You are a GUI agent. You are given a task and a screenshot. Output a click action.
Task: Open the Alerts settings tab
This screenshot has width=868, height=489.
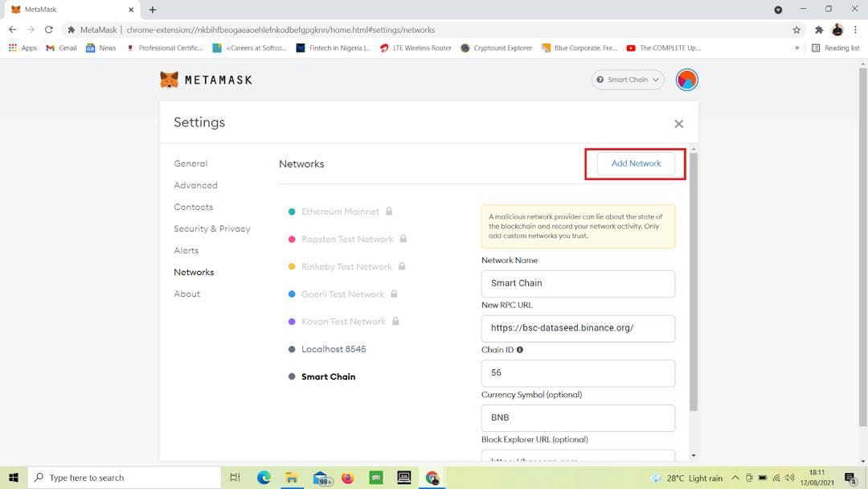[186, 250]
